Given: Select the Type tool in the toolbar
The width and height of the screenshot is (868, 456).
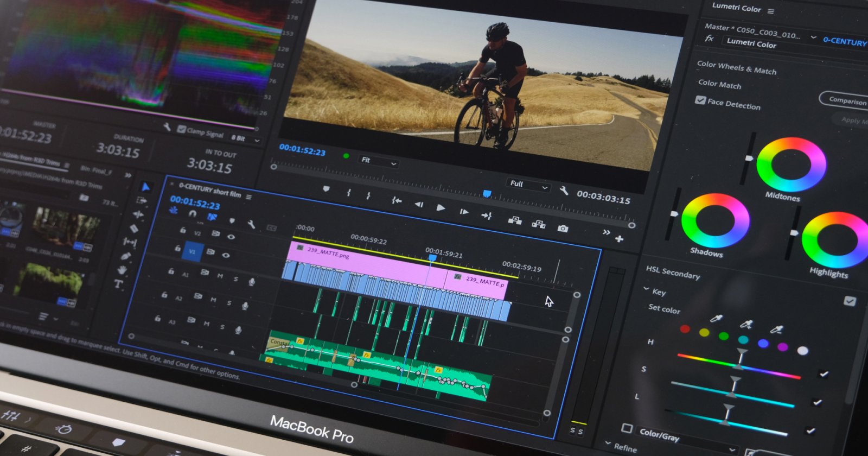Looking at the screenshot, I should 118,283.
